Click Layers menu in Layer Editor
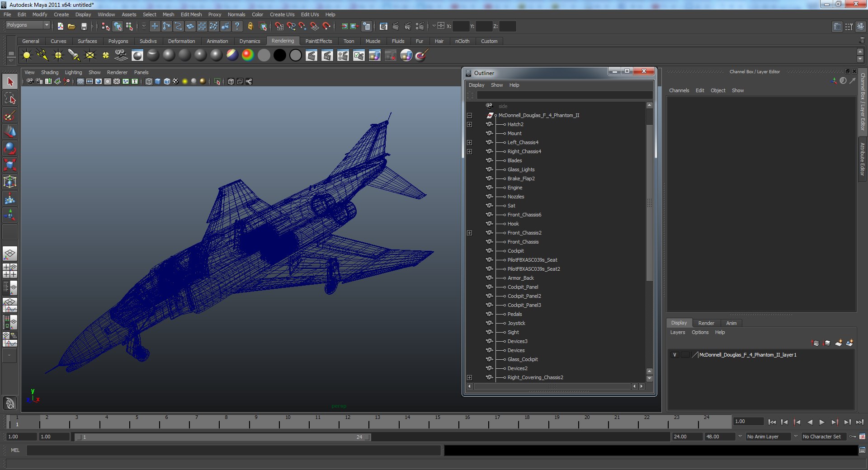The height and width of the screenshot is (470, 868). click(677, 332)
